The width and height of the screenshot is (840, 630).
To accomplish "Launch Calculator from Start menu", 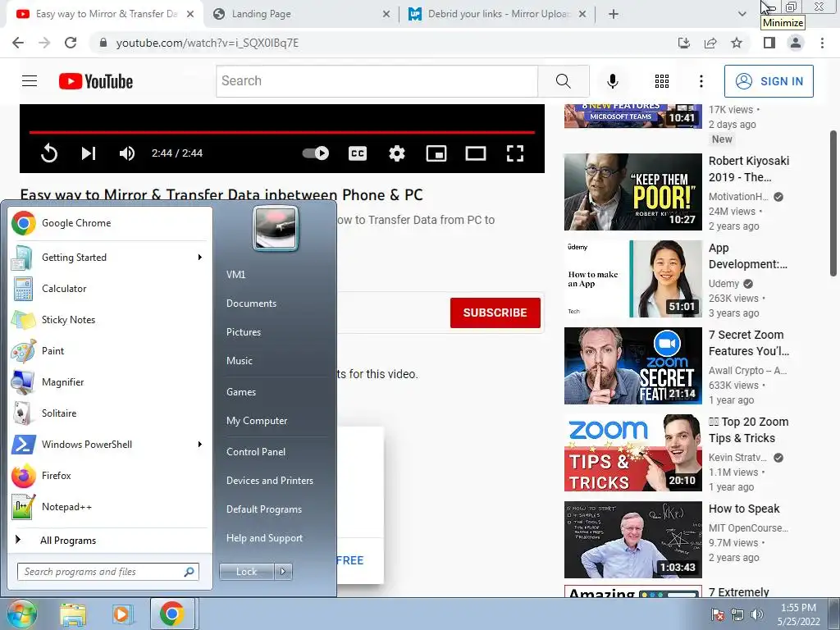I will [x=109, y=289].
